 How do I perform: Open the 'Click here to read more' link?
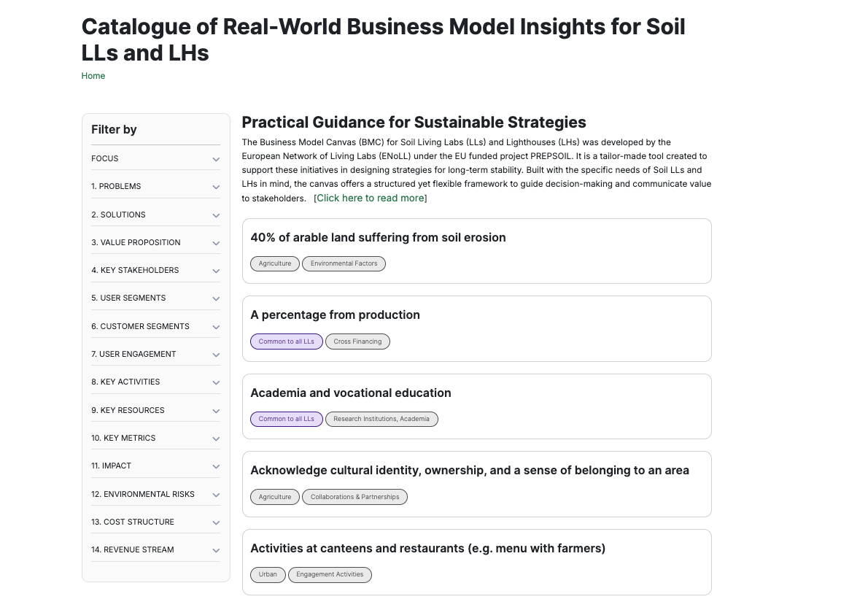tap(371, 198)
